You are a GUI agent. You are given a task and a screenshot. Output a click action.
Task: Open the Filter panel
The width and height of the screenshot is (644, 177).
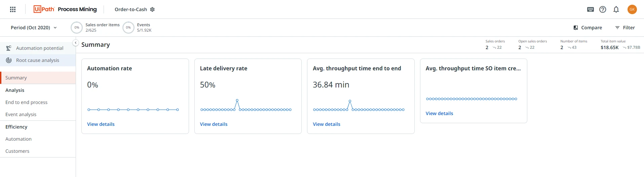click(x=625, y=28)
